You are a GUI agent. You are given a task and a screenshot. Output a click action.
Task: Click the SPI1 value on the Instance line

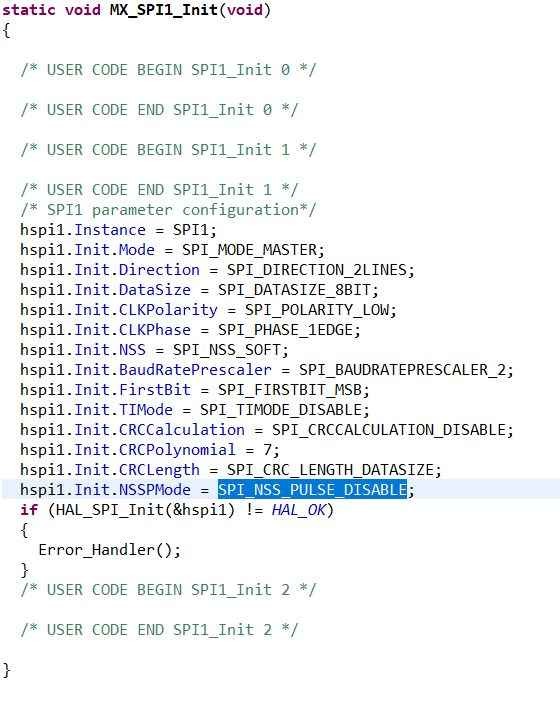point(190,230)
